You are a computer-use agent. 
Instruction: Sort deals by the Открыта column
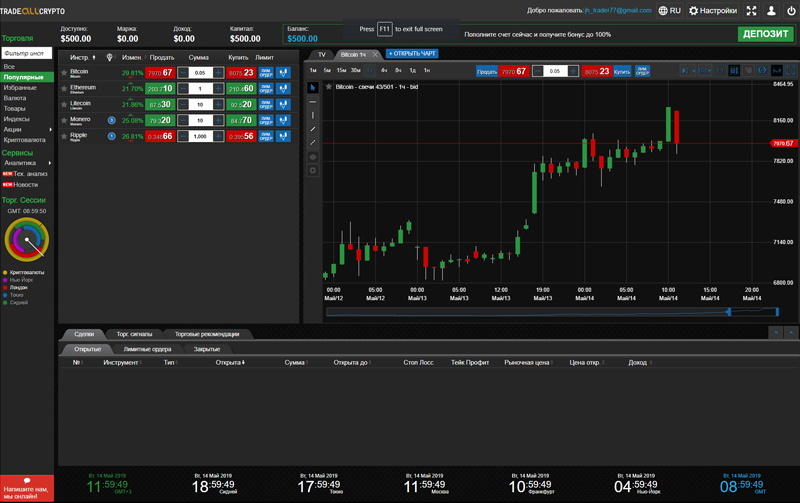230,363
